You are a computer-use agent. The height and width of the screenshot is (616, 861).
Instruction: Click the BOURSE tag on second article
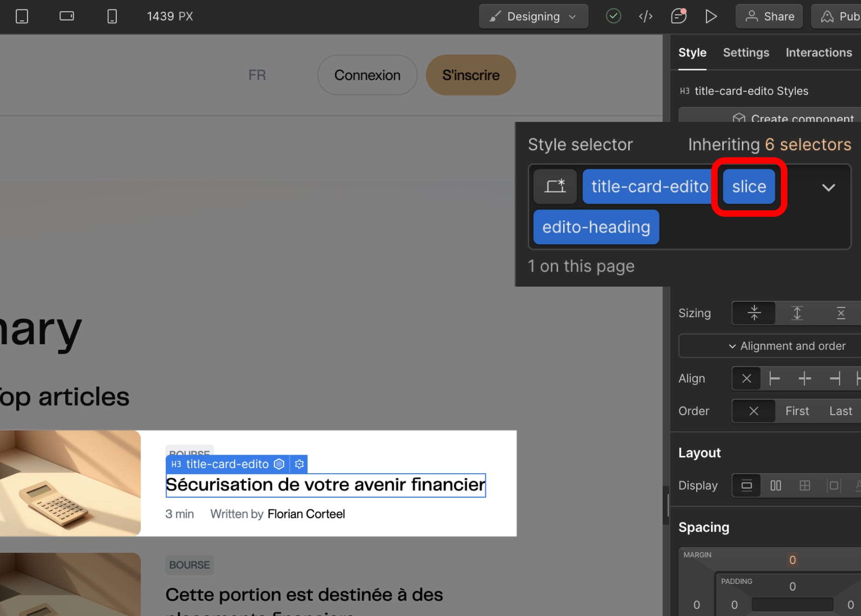click(189, 565)
